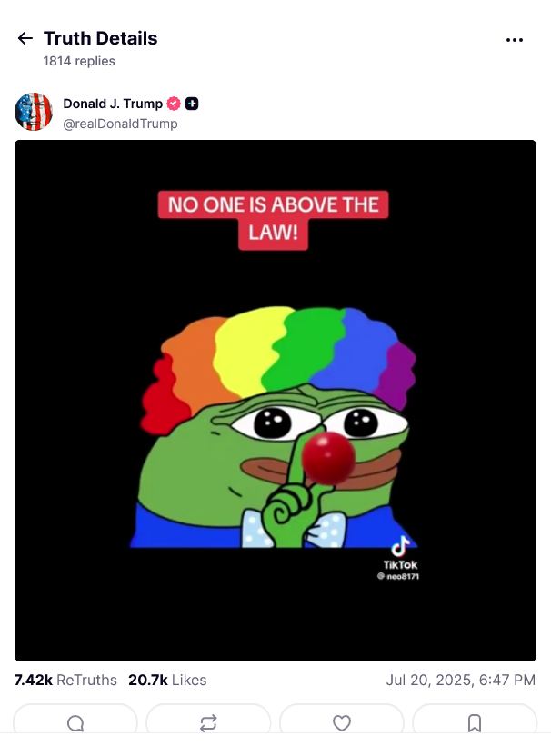Play the clown frog video
Screen dimensions: 551x756
(275, 401)
